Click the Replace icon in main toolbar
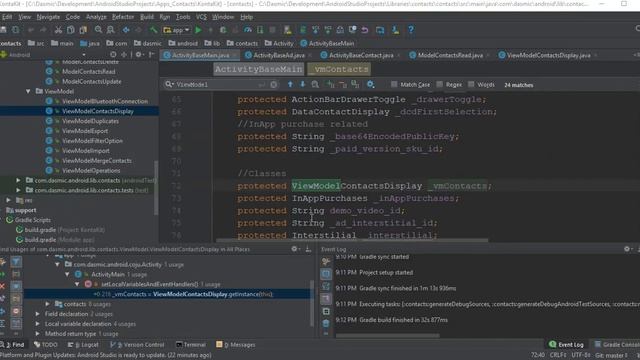Screen dimensions: 640x360 click(111, 30)
